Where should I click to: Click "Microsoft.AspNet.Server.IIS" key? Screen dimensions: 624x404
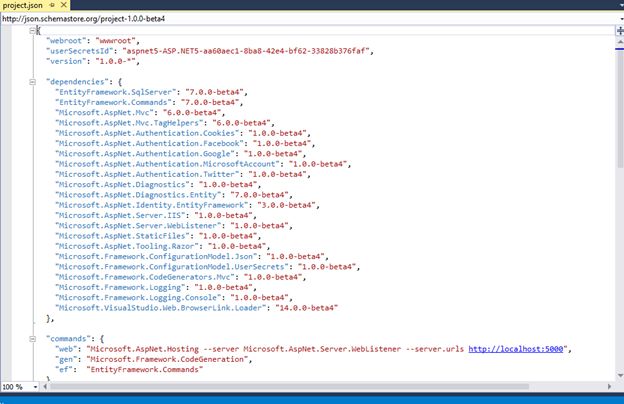pos(120,215)
